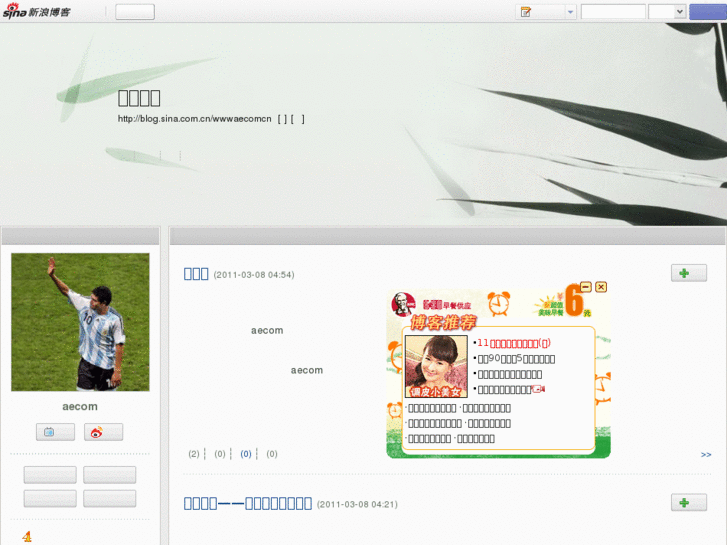Click the alarm clock icon in the ad
The width and height of the screenshot is (727, 545).
coord(499,303)
